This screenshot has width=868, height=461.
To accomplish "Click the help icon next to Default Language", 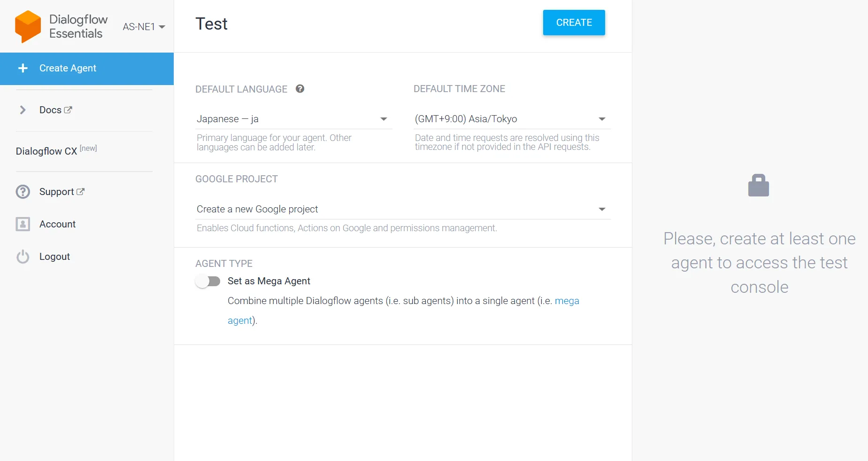I will 300,89.
